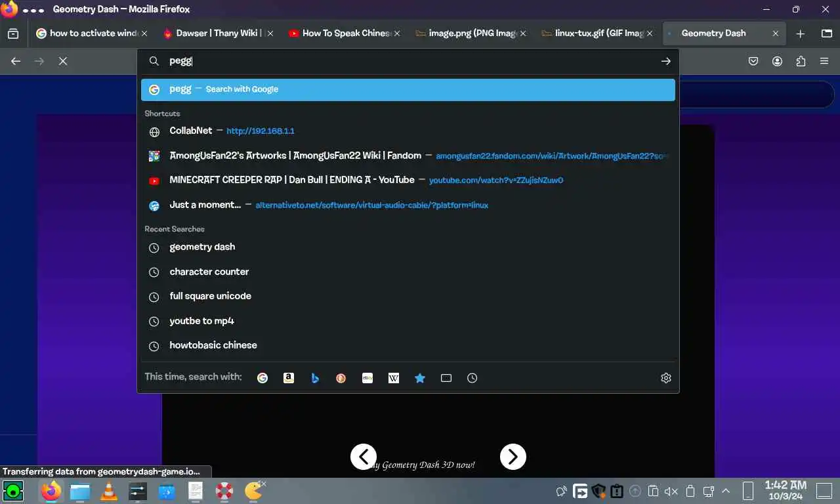Switch to How To Speak Chinese tab
Screen dimensions: 840x504
(x=343, y=33)
